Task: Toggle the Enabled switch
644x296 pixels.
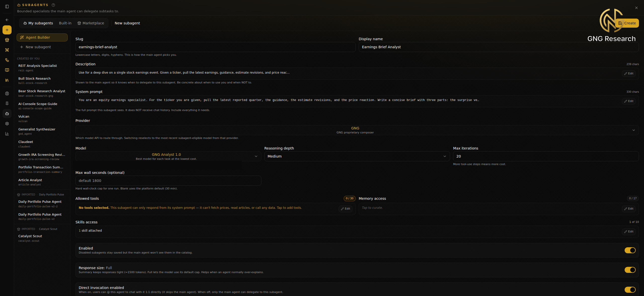Action: tap(630, 250)
